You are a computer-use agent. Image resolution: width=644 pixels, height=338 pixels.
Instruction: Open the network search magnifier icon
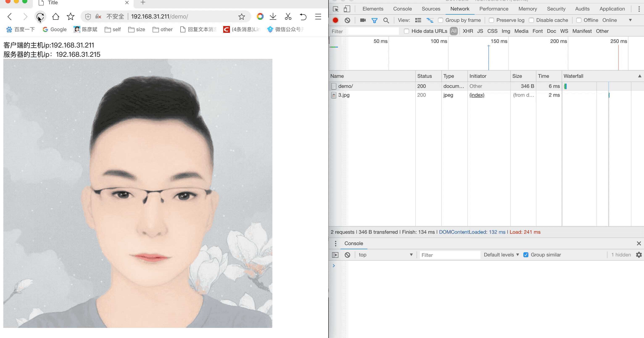[x=386, y=20]
